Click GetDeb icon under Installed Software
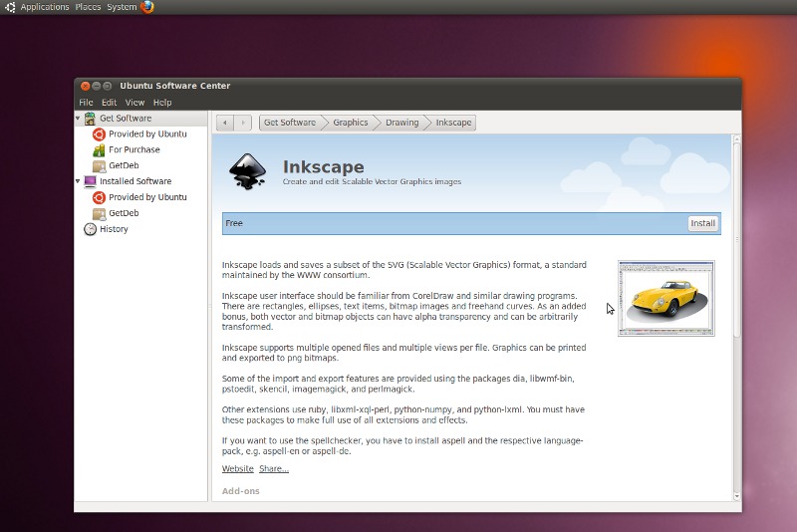This screenshot has width=797, height=532. (99, 213)
